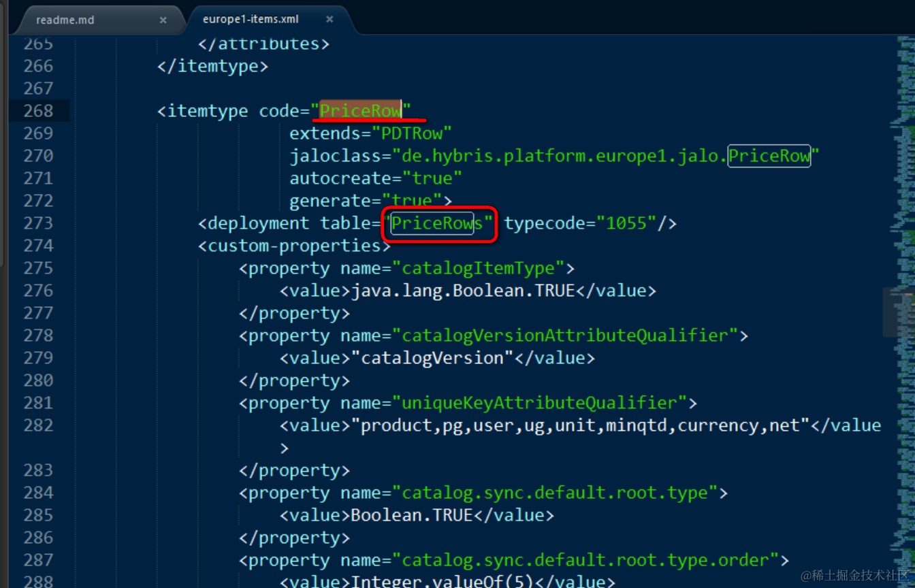Click line number 273 in the gutter
The height and width of the screenshot is (588, 915).
[x=38, y=223]
